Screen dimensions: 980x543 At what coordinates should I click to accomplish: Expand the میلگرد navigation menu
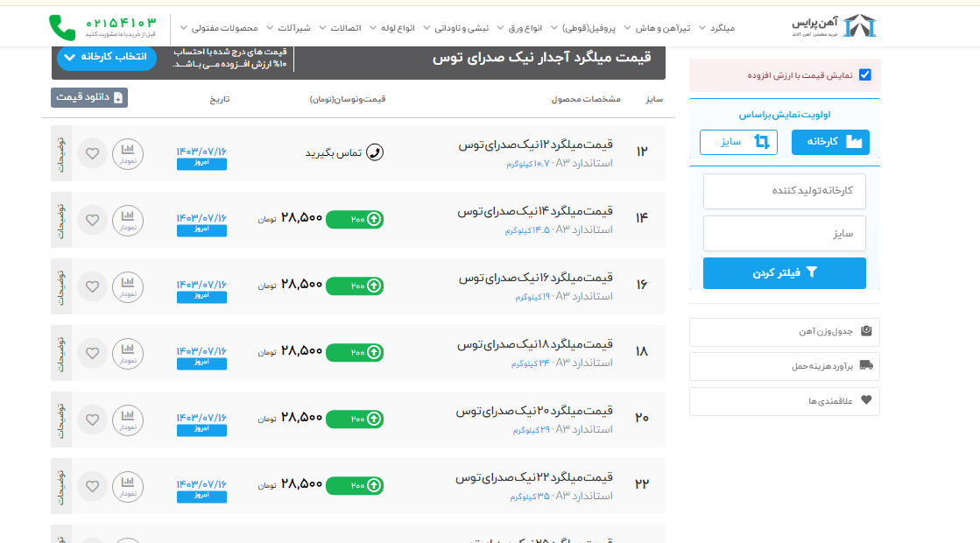[718, 28]
